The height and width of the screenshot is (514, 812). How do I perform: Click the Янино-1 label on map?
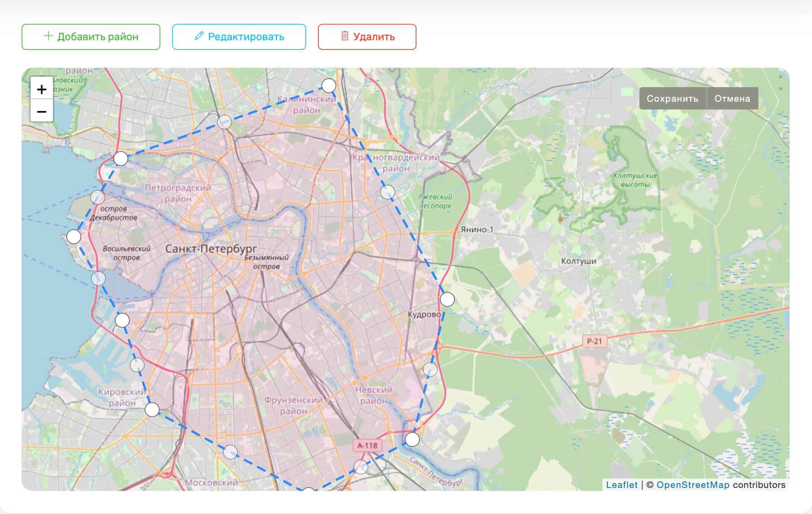click(477, 229)
